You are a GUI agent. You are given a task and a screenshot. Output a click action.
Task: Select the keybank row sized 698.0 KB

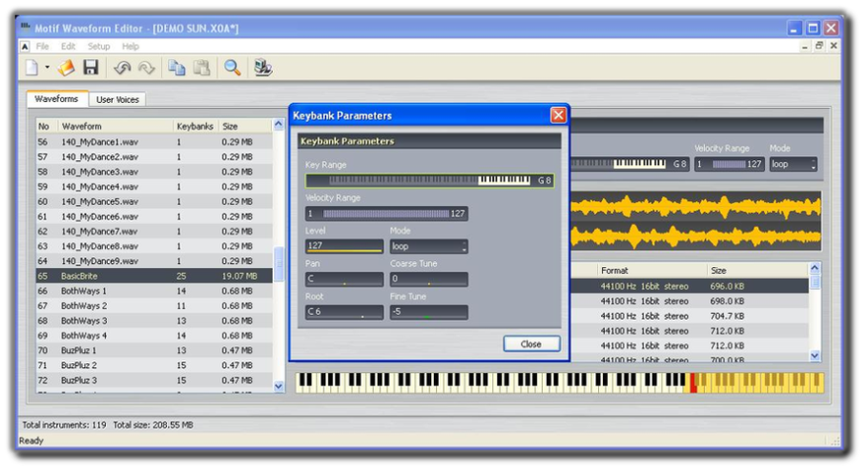[689, 302]
